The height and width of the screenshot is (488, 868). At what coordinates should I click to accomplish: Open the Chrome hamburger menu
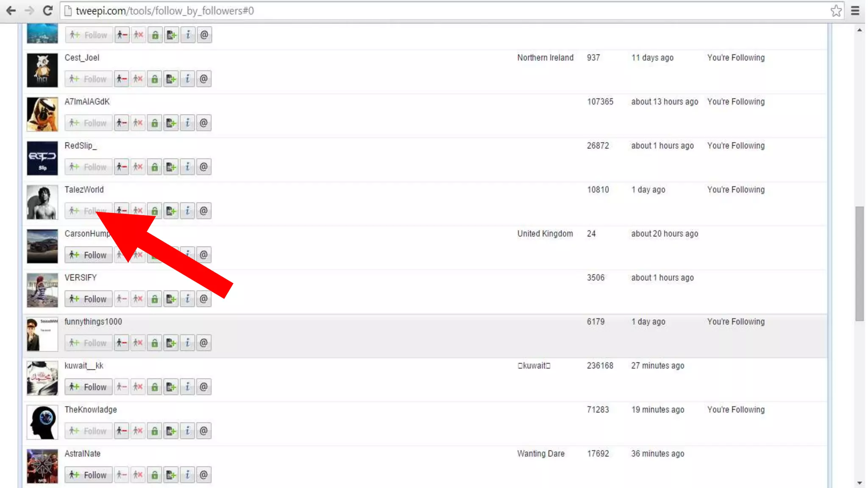pyautogui.click(x=855, y=11)
